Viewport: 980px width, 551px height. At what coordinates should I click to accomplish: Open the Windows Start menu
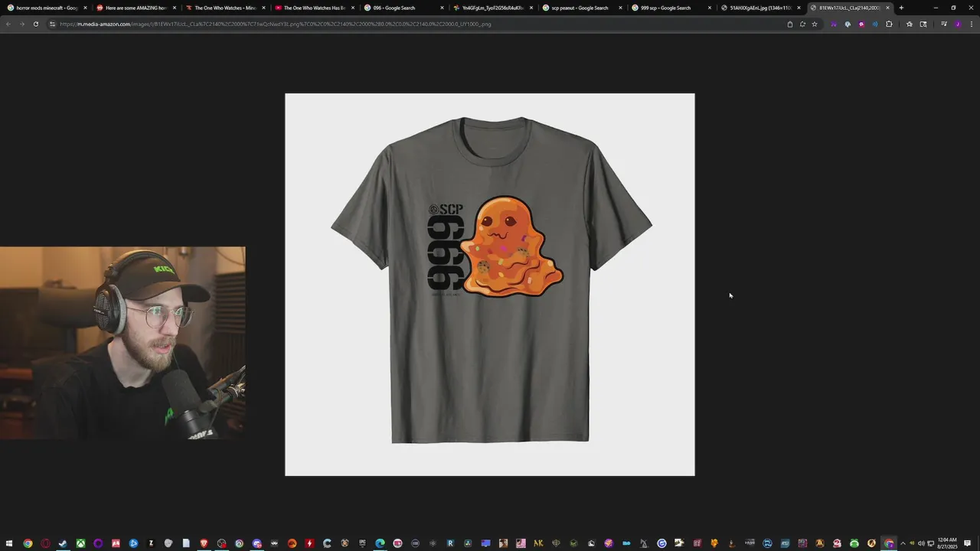tap(9, 543)
